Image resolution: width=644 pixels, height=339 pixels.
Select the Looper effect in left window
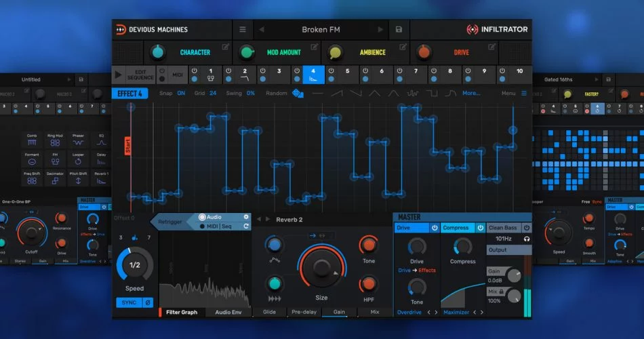[x=78, y=159]
